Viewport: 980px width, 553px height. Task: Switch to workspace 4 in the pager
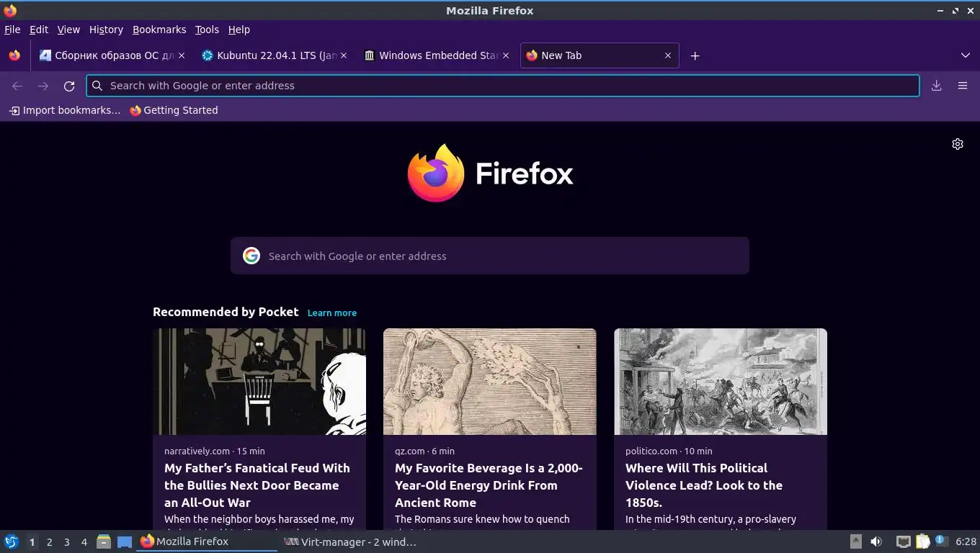pyautogui.click(x=84, y=541)
